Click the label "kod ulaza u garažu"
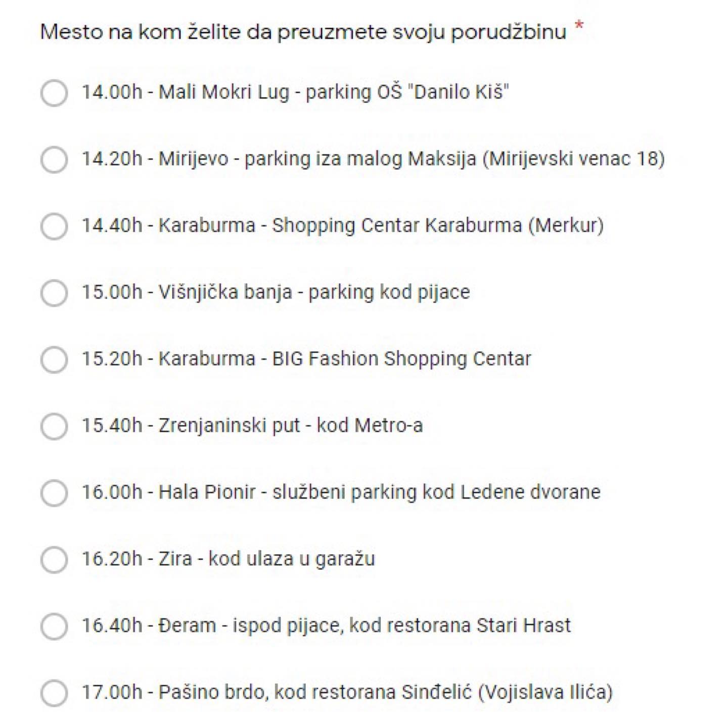 (292, 559)
